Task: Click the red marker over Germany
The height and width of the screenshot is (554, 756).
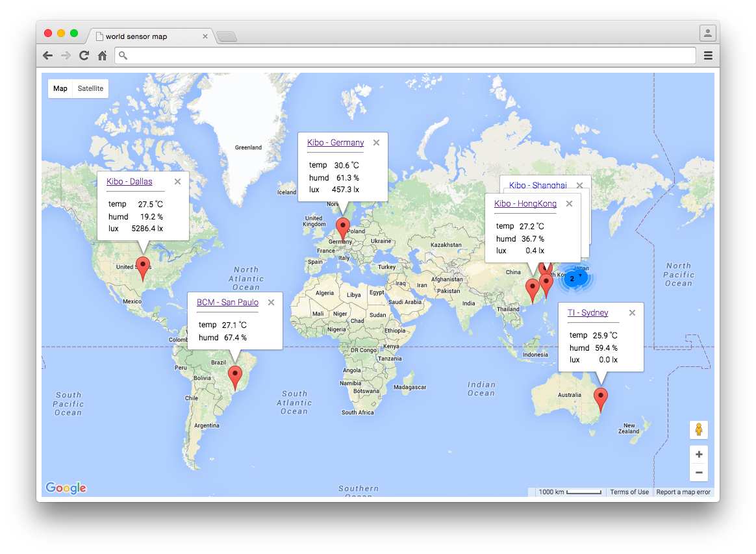Action: [x=343, y=229]
